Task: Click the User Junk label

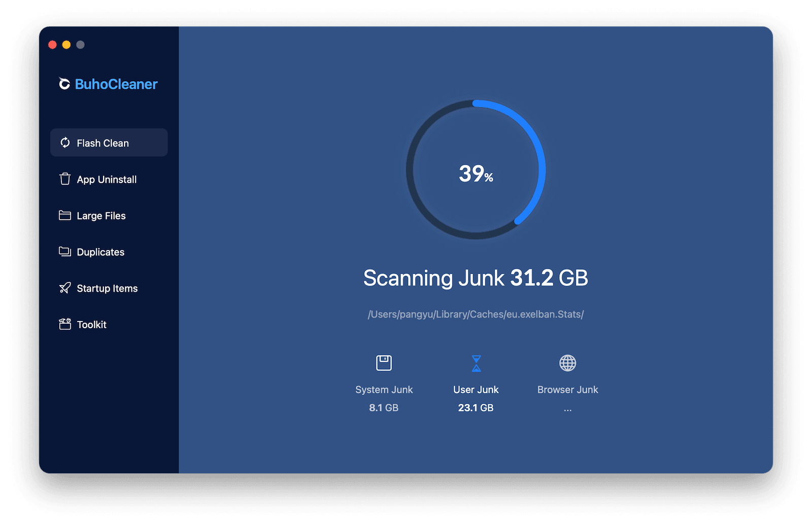Action: (x=476, y=390)
